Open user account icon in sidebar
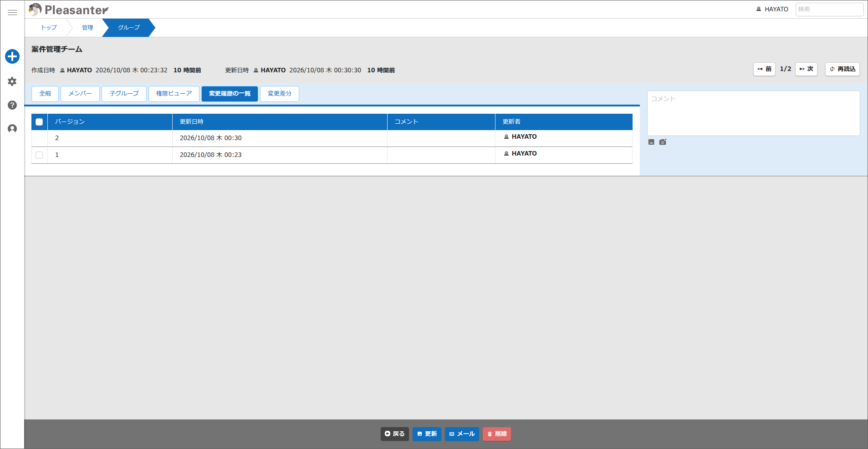 click(x=12, y=129)
